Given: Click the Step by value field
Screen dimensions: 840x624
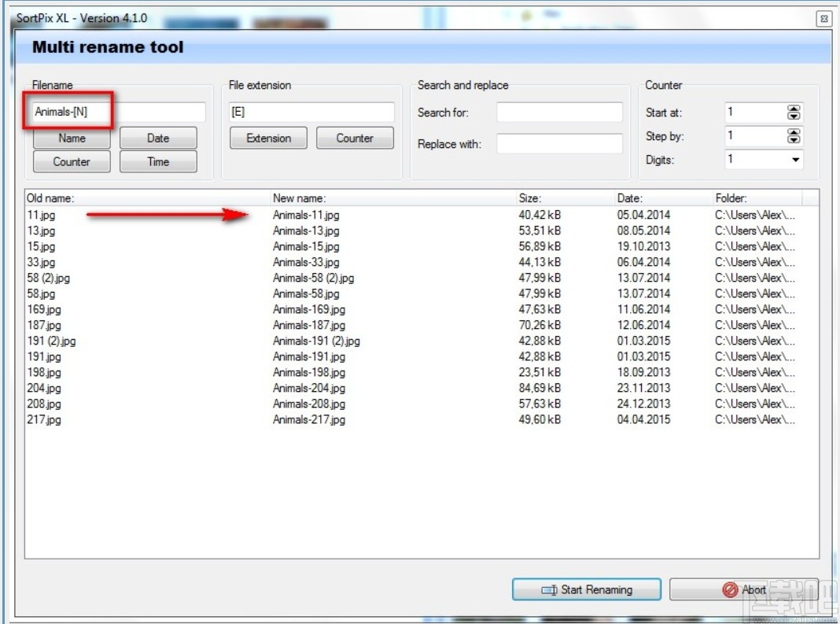Looking at the screenshot, I should tap(755, 135).
